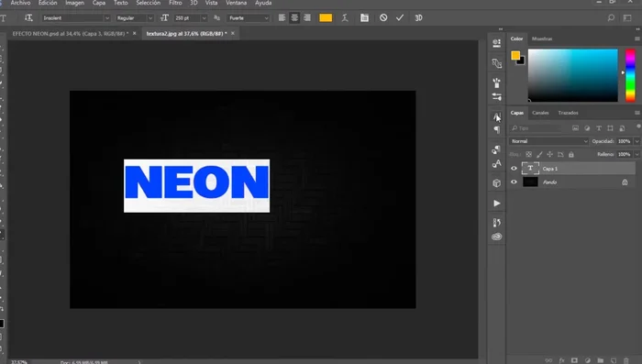This screenshot has width=642, height=364.
Task: Switch to the Canales tab
Action: [540, 113]
